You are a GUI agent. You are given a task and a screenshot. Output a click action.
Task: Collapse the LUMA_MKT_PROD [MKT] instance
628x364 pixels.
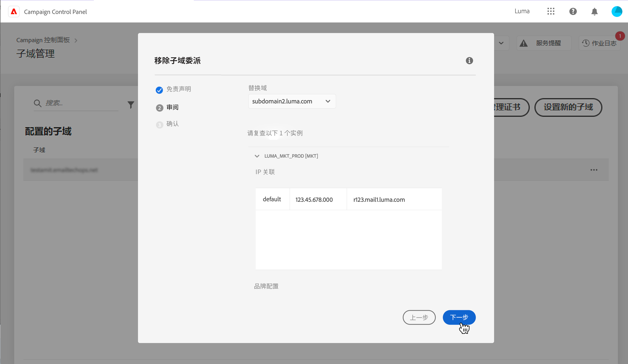point(257,156)
